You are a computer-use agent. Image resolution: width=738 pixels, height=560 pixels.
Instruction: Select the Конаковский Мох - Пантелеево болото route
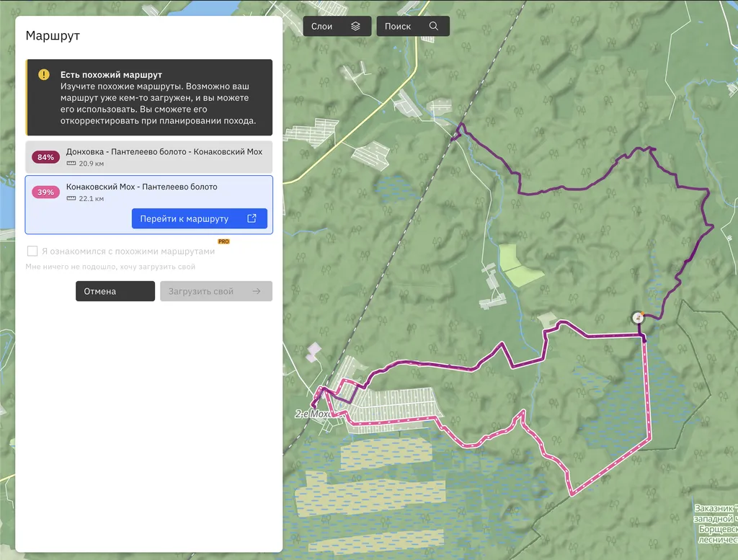point(141,187)
